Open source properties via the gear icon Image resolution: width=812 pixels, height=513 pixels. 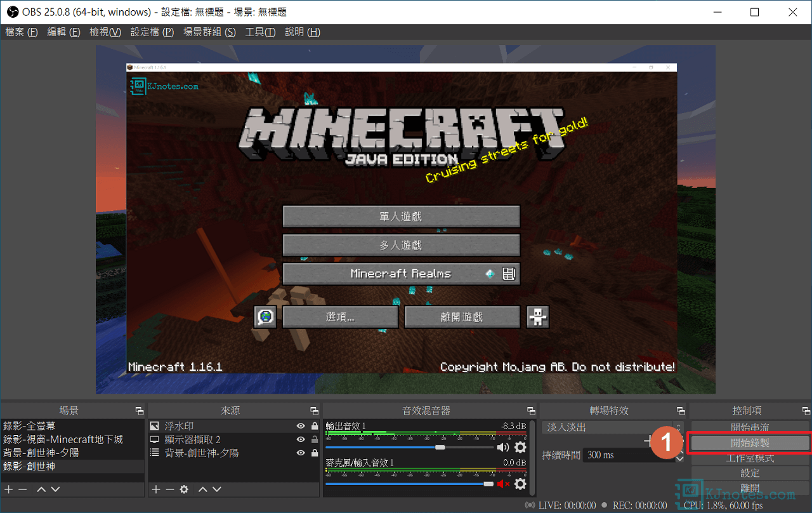184,490
